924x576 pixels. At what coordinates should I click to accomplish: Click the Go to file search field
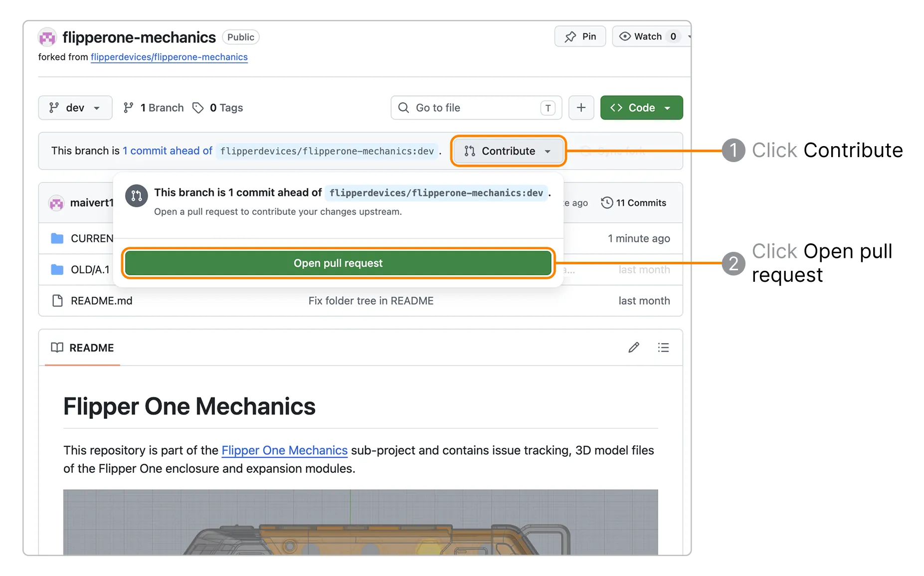pos(476,108)
